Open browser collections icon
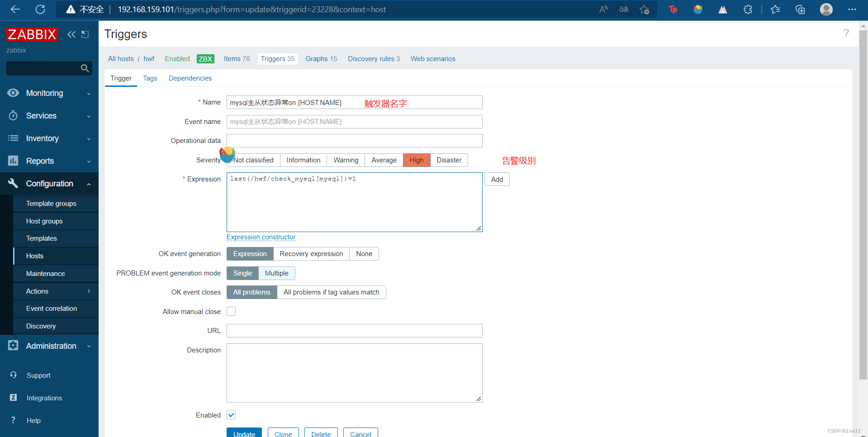Image resolution: width=868 pixels, height=437 pixels. coord(800,9)
